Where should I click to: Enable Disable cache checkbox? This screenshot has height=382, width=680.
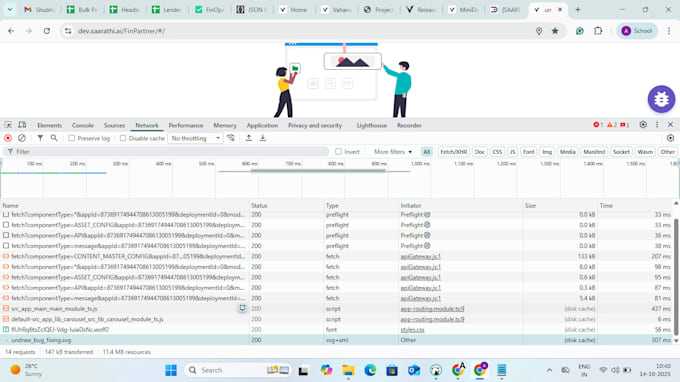coord(123,138)
